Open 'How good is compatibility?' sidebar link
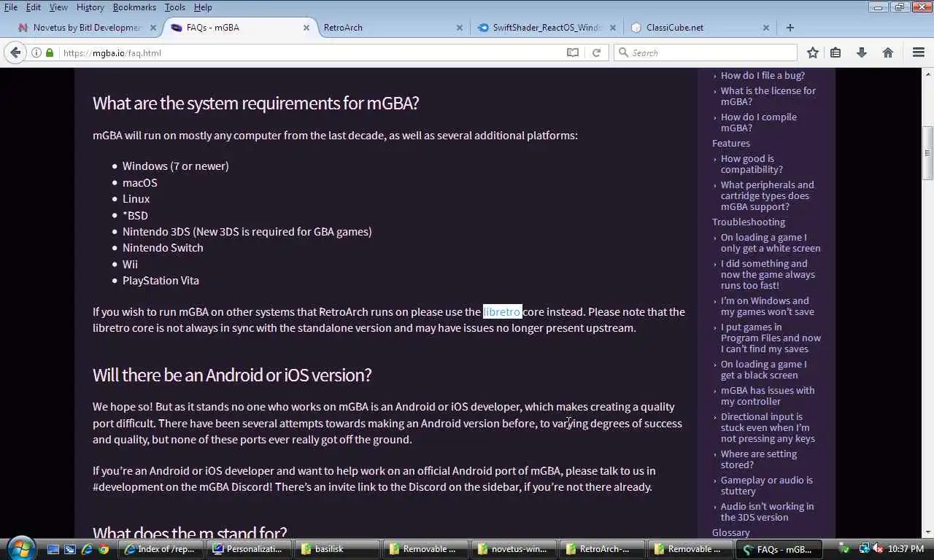 (x=752, y=164)
